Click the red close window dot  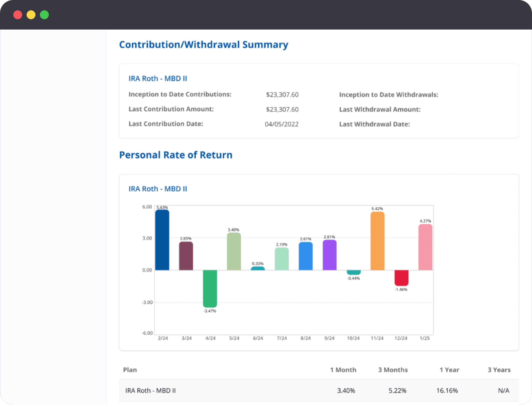point(18,15)
